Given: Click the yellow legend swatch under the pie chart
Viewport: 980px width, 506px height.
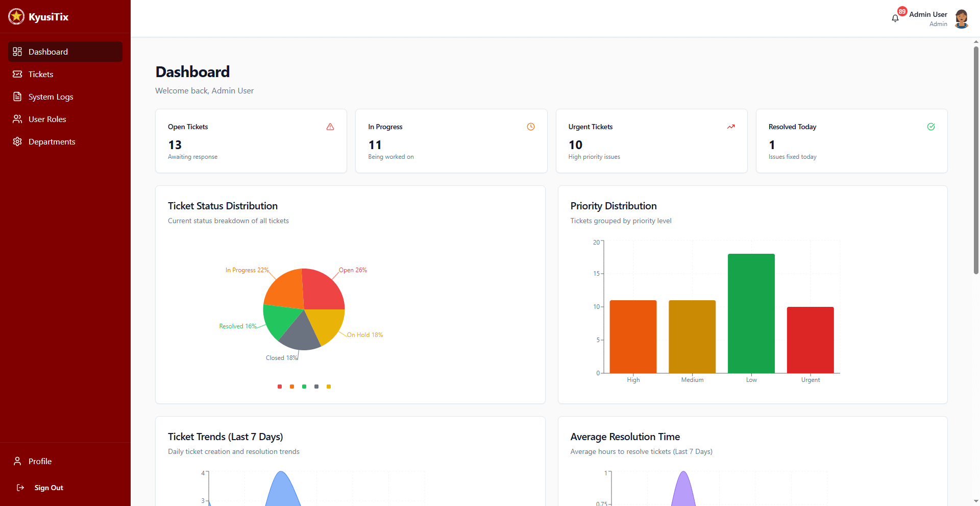Looking at the screenshot, I should 328,387.
